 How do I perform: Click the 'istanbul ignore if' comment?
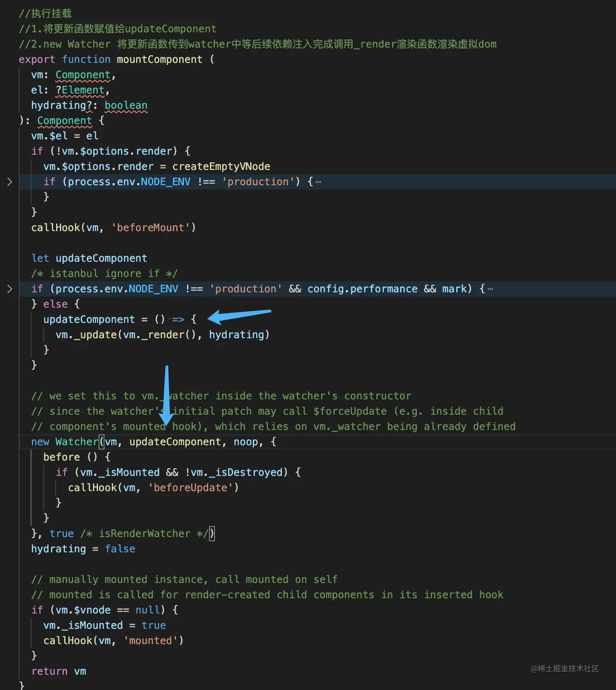tap(105, 274)
